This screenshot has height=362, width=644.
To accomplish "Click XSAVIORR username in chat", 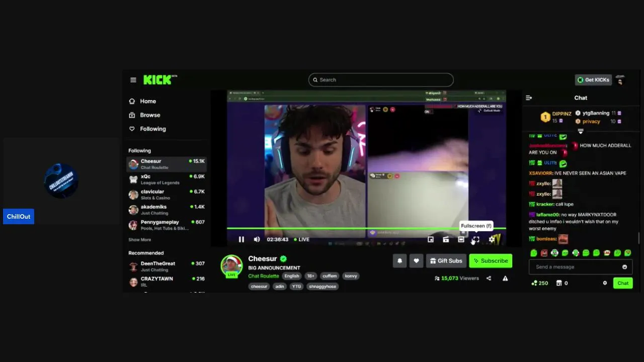I will pyautogui.click(x=540, y=173).
